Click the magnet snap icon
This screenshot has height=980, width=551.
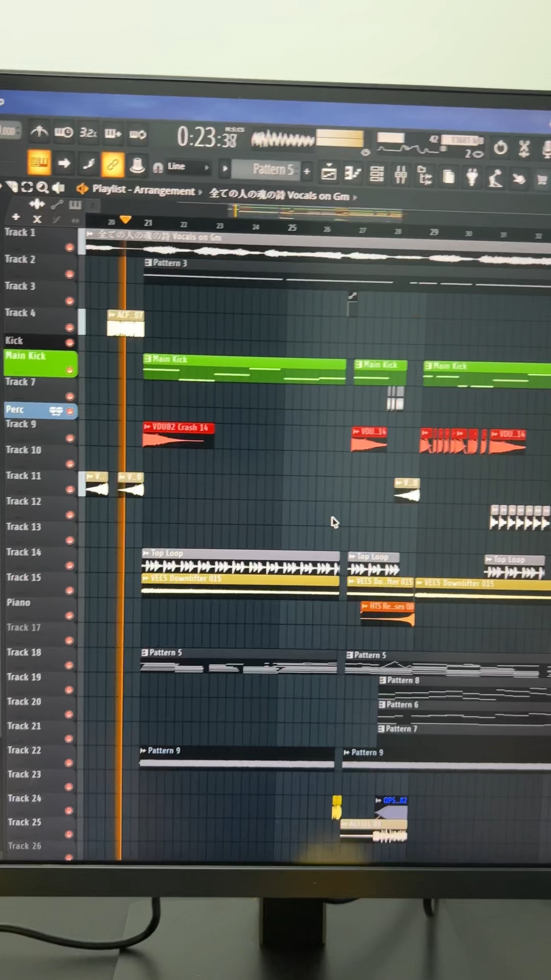click(158, 167)
